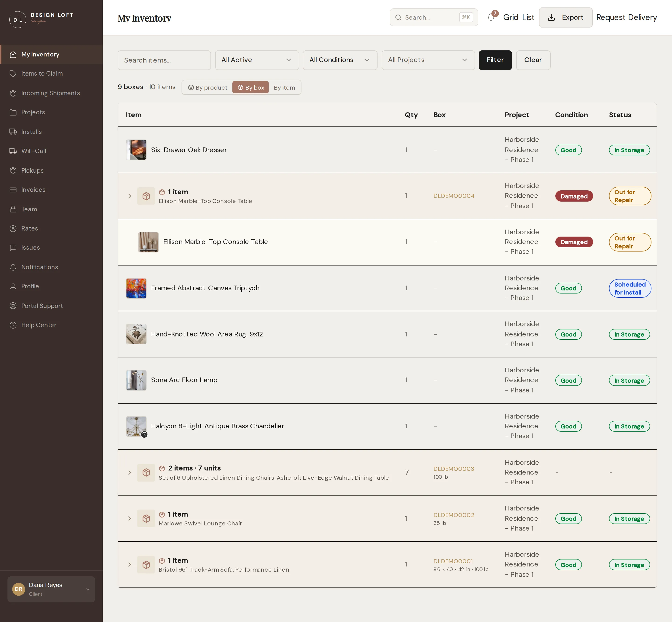Open the Dana Reyes account menu
The width and height of the screenshot is (672, 622).
pos(51,589)
